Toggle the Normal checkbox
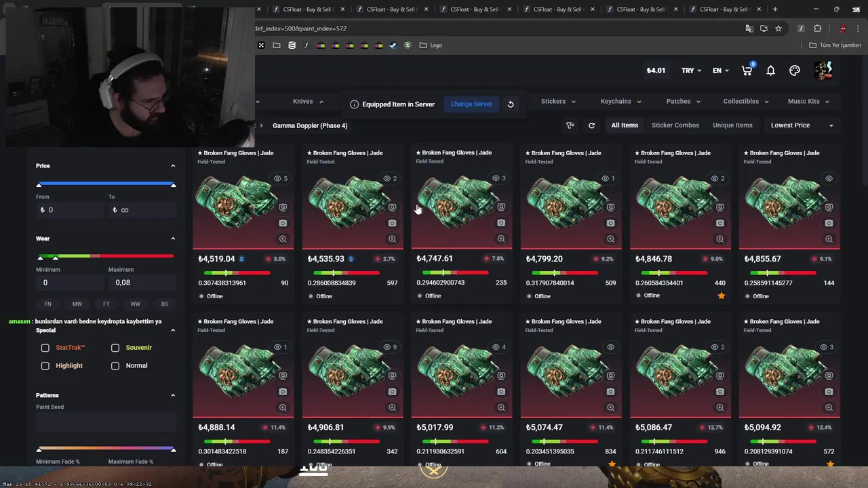This screenshot has width=868, height=488. tap(115, 366)
